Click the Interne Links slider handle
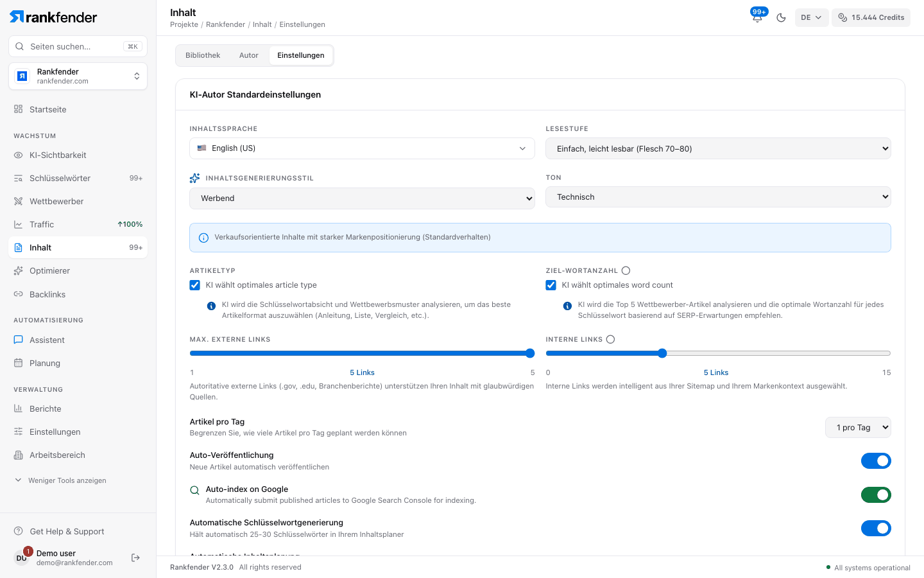 662,353
